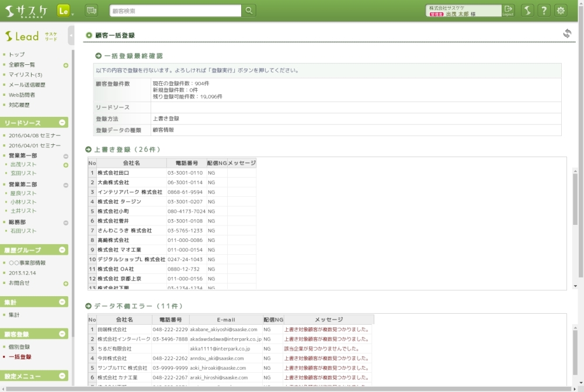Click the Saaske S icon button
Viewport: 584px width, 392px height.
pyautogui.click(x=527, y=11)
